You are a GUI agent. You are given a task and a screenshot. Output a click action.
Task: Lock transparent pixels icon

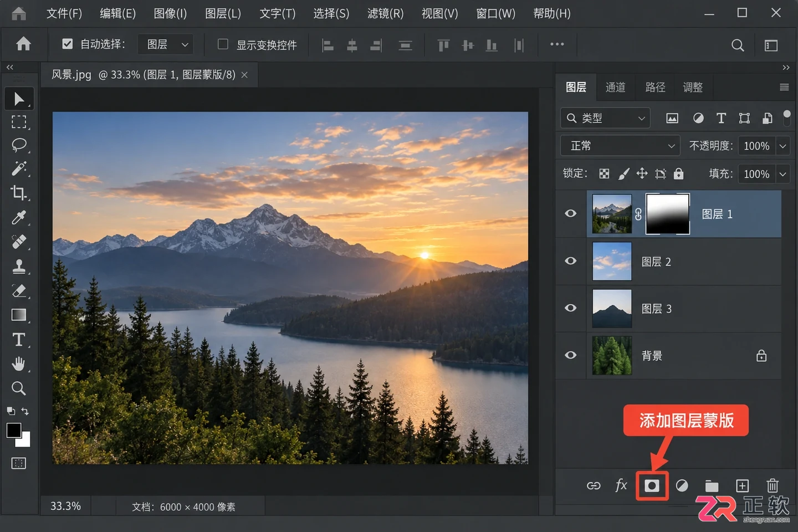[604, 174]
